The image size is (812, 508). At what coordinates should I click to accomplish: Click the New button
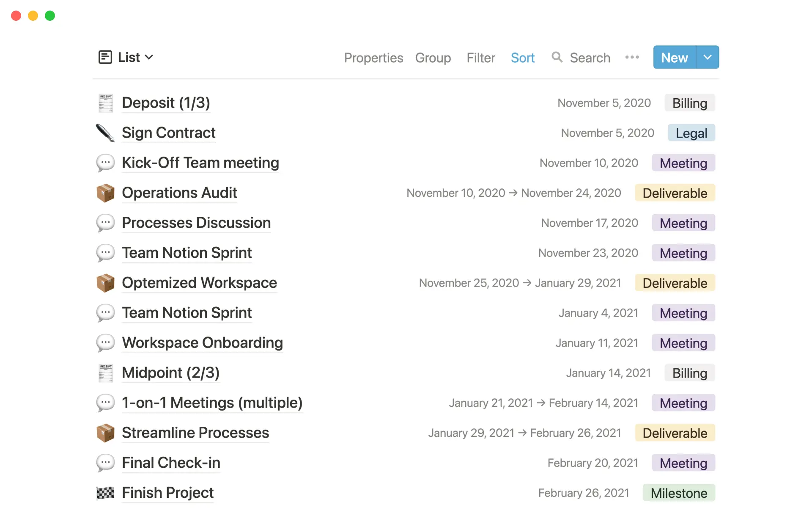(x=674, y=57)
